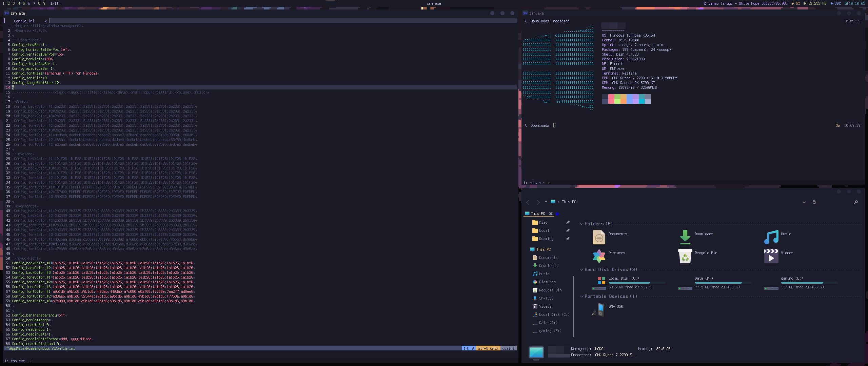Image resolution: width=868 pixels, height=366 pixels.
Task: Close the This PC explorer tab
Action: pyautogui.click(x=551, y=213)
